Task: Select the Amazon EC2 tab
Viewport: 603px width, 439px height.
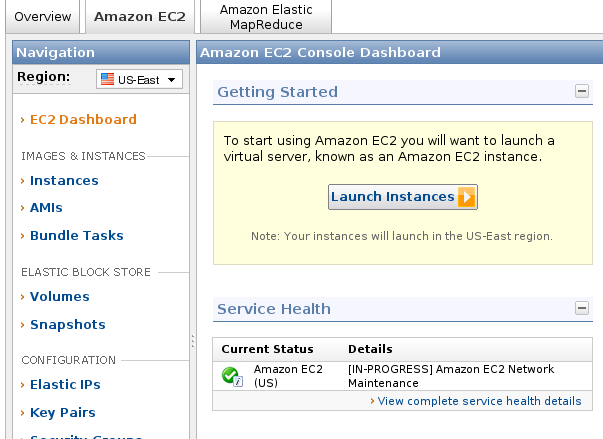Action: [140, 17]
